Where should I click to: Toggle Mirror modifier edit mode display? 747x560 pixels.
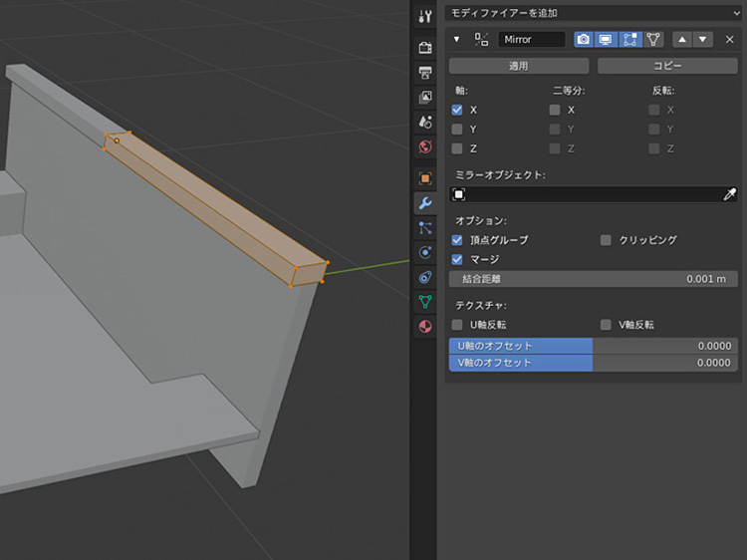(x=629, y=39)
